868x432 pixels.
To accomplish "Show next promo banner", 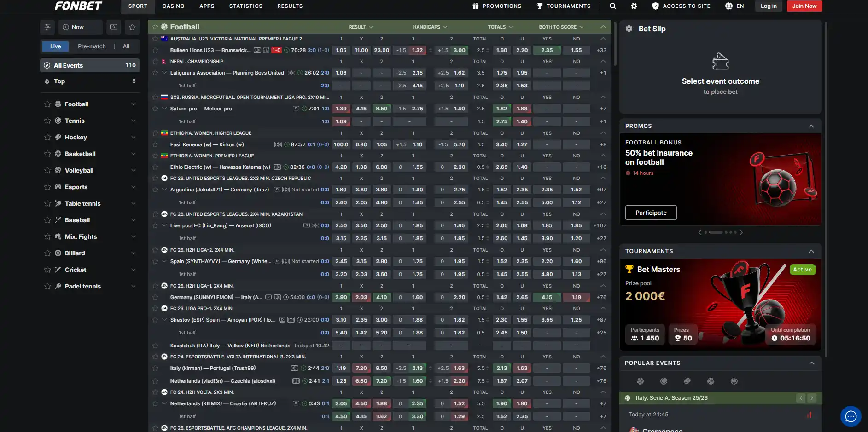I will click(741, 232).
